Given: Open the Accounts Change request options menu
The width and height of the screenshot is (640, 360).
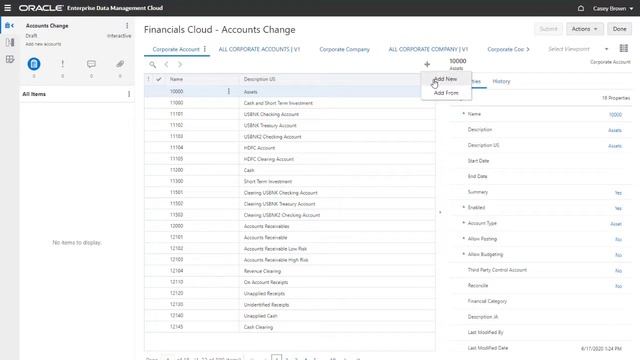Looking at the screenshot, I should 127,26.
